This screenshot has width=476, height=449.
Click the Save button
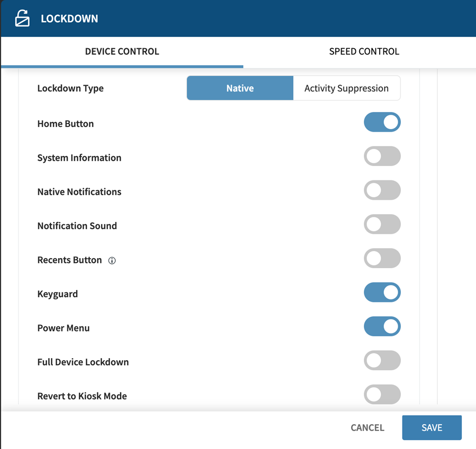click(432, 427)
